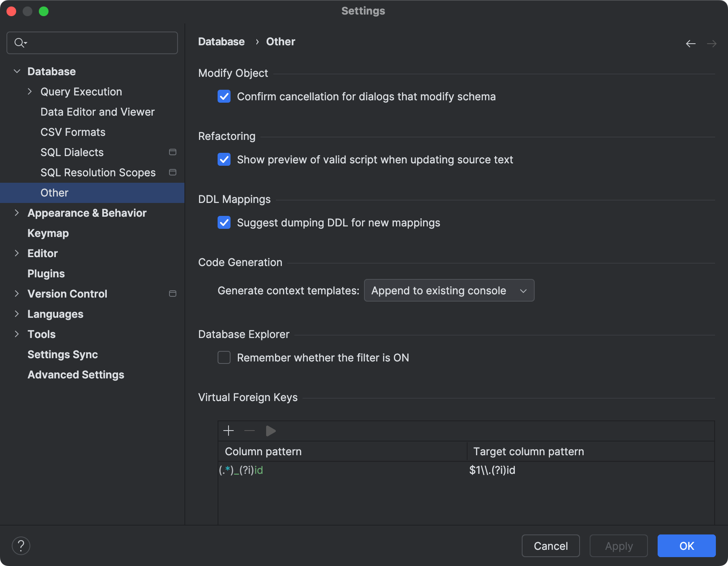Open the Generate context templates dropdown
This screenshot has height=566, width=728.
coord(449,290)
